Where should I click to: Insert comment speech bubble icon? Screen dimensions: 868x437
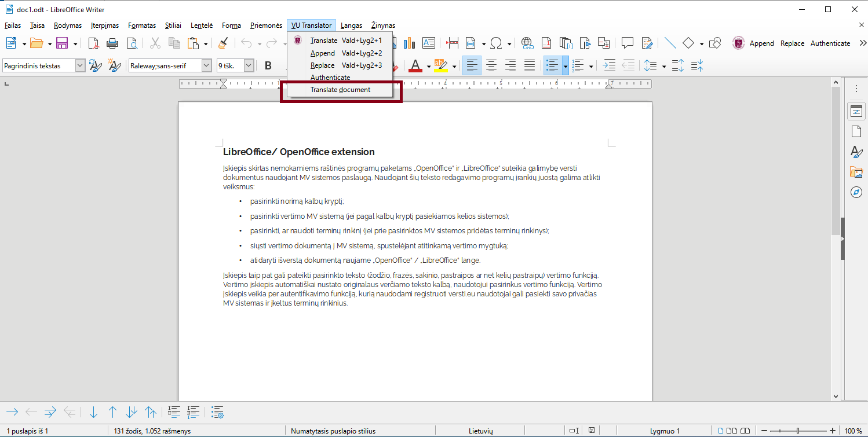point(627,43)
